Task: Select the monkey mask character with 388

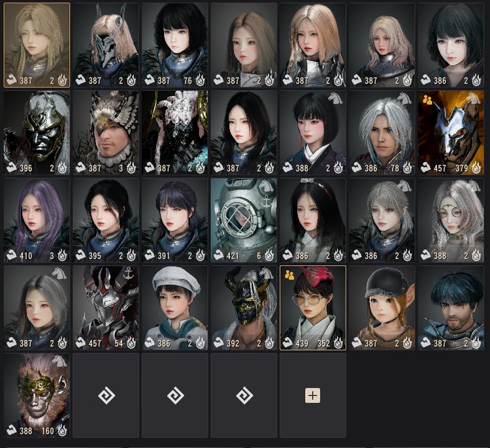Action: click(x=37, y=396)
